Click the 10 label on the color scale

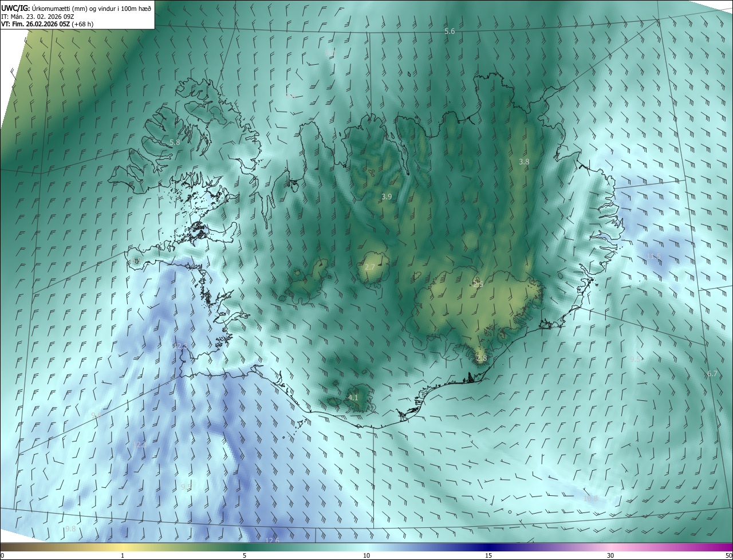pyautogui.click(x=366, y=555)
